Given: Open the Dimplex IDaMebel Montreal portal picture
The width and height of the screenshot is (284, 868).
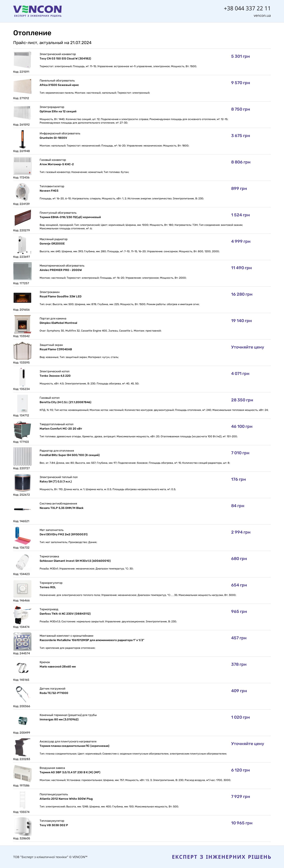Looking at the screenshot, I should [x=22, y=324].
